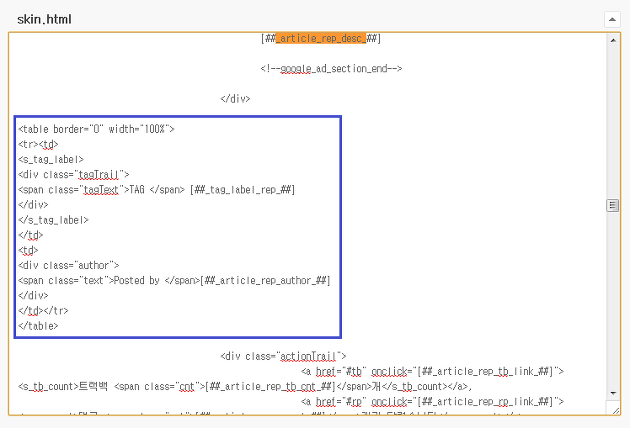Click the div class="tagTrail" line
The height and width of the screenshot is (428, 630).
74,174
